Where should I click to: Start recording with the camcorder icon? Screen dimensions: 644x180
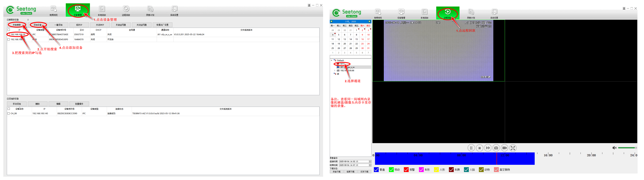coord(504,148)
